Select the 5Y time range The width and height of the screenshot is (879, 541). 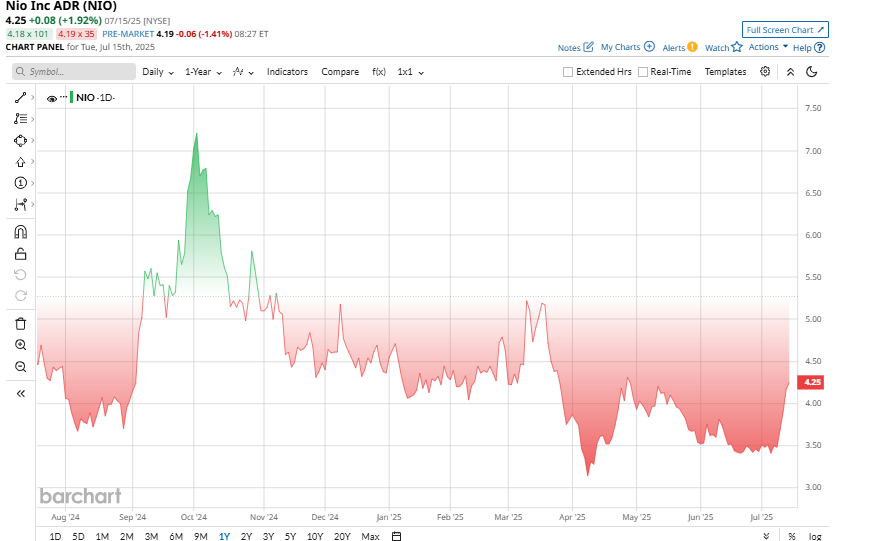pyautogui.click(x=290, y=537)
